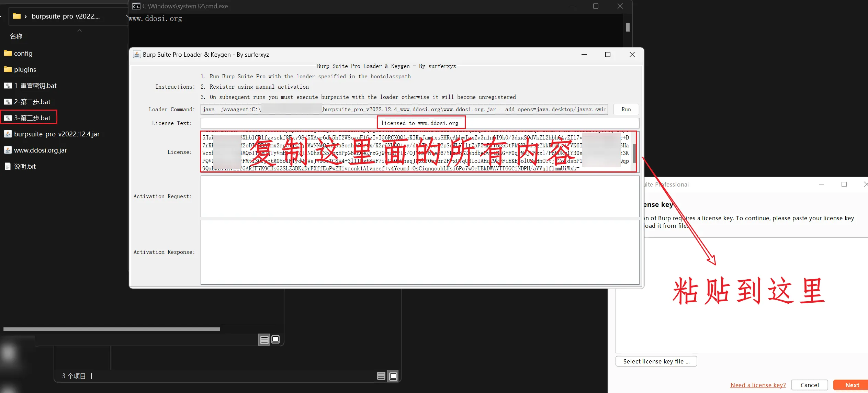Click the license key paste area in Burp dialog
Image resolution: width=868 pixels, height=393 pixels.
742,295
